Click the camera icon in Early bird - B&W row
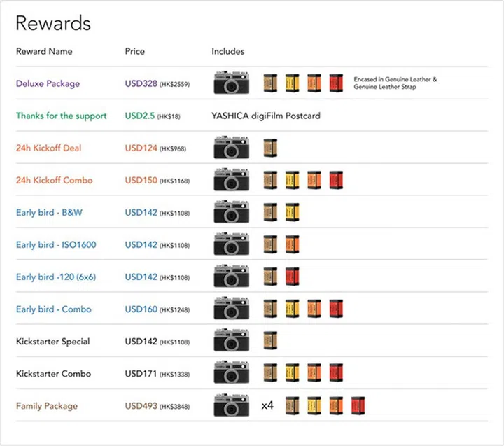 point(232,212)
